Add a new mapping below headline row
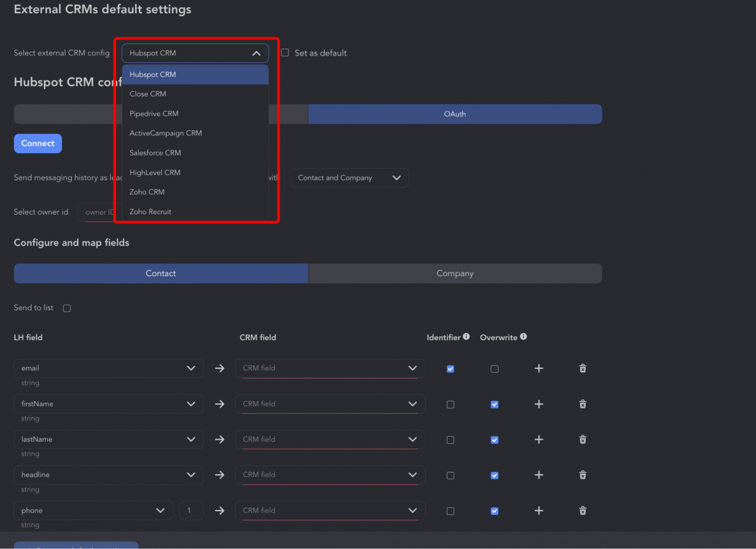This screenshot has width=756, height=549. (x=538, y=475)
